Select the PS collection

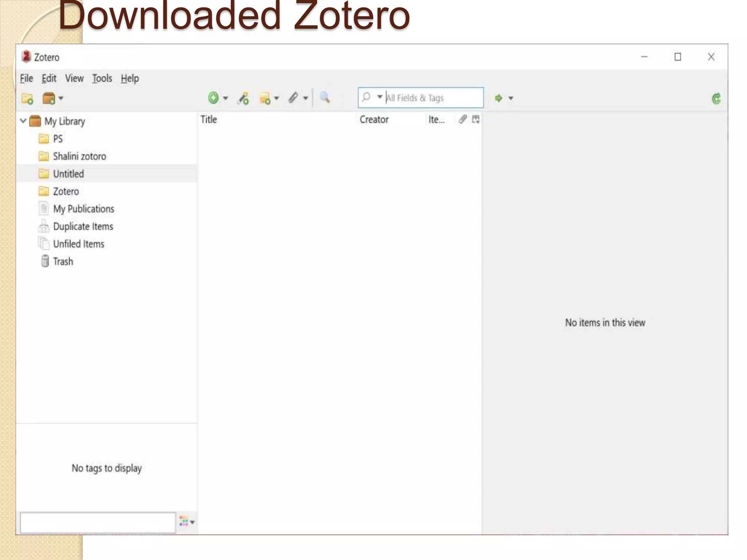[x=58, y=139]
